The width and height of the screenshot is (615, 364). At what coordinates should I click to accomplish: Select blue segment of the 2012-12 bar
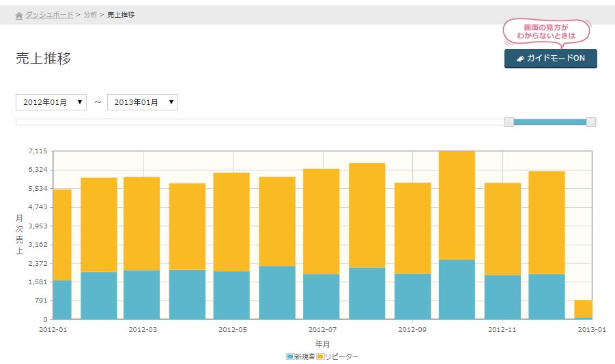click(x=547, y=297)
